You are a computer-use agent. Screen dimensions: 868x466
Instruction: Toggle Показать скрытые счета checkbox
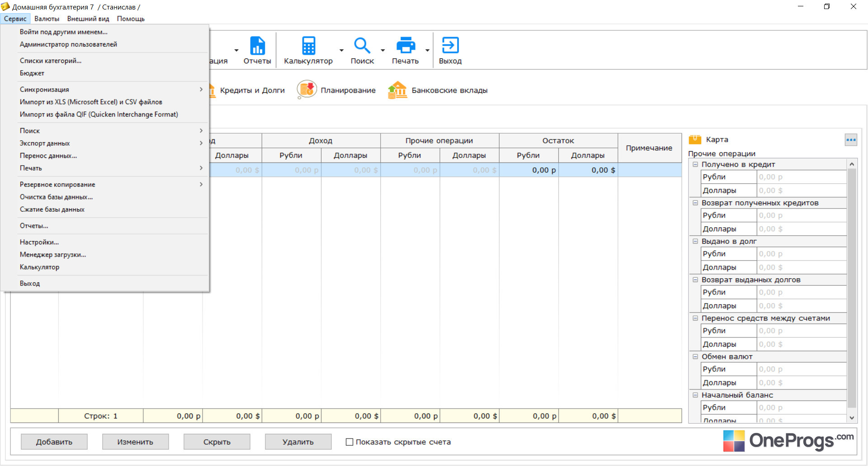349,442
